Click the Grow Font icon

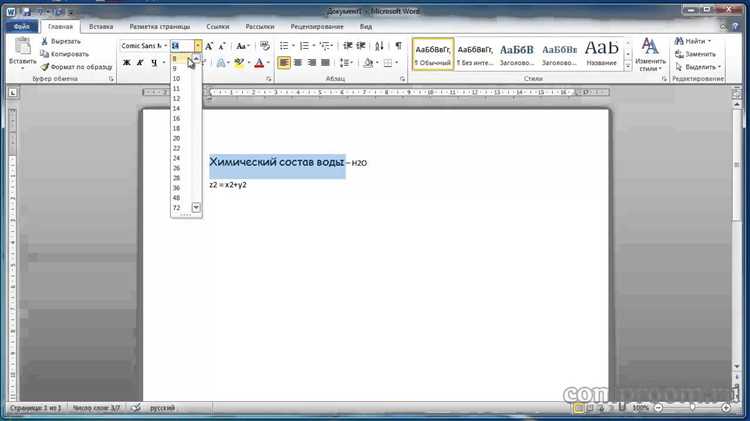point(209,46)
